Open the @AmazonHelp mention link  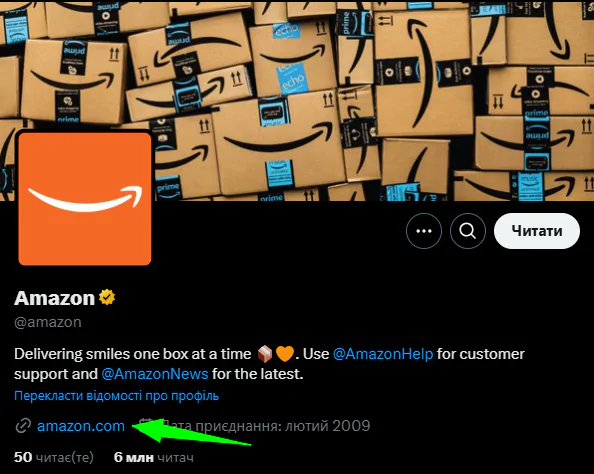pos(383,354)
